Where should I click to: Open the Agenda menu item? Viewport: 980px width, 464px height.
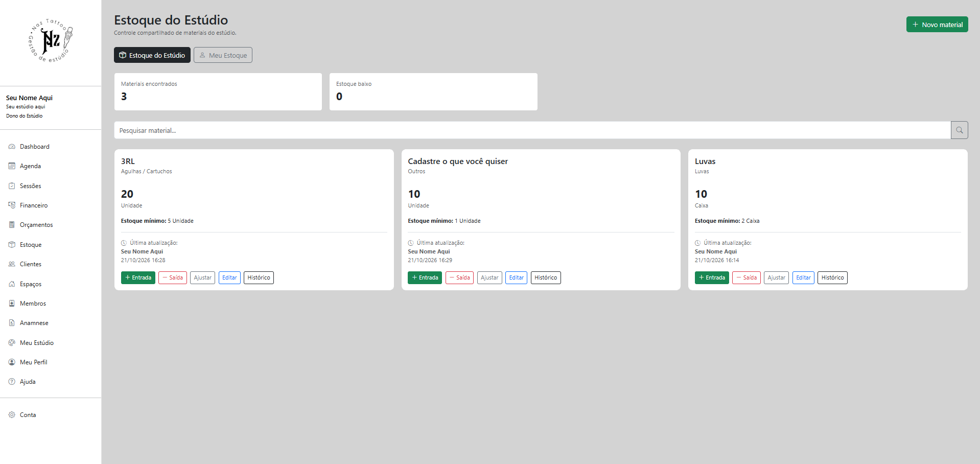coord(30,166)
